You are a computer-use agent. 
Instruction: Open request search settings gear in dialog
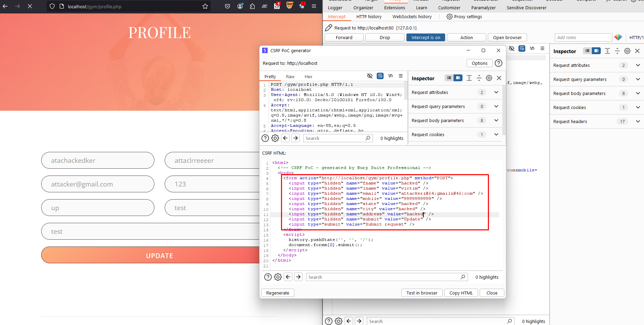tap(275, 138)
